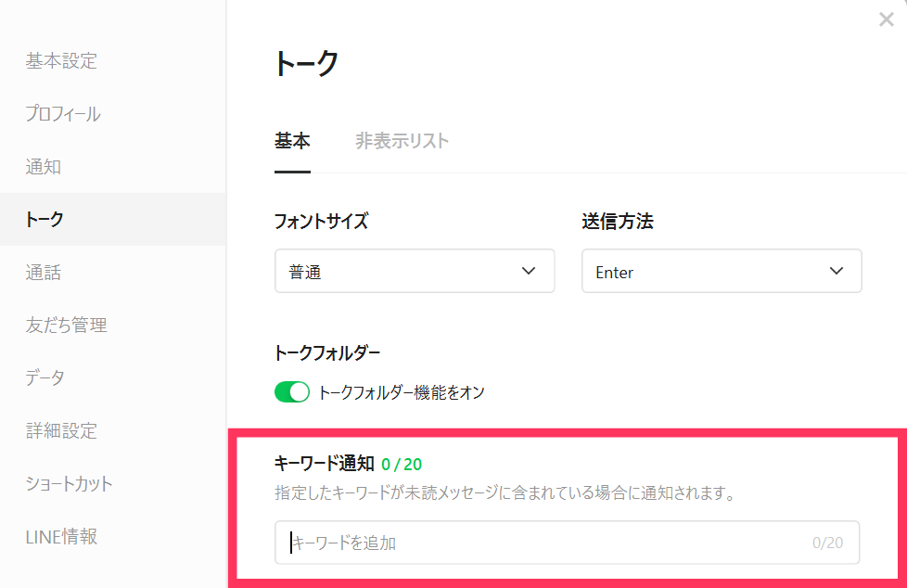Toggle the トークフォルダー機能 switch off

click(292, 392)
